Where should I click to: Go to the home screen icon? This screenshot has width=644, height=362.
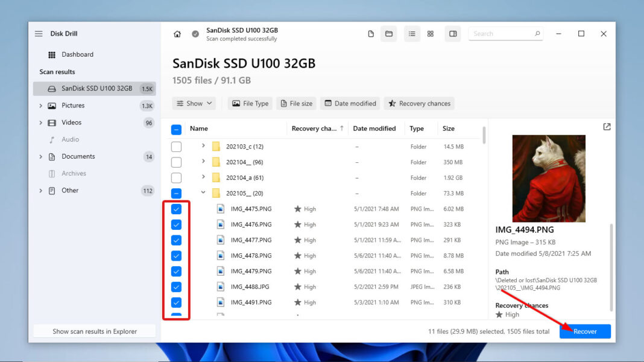tap(177, 34)
